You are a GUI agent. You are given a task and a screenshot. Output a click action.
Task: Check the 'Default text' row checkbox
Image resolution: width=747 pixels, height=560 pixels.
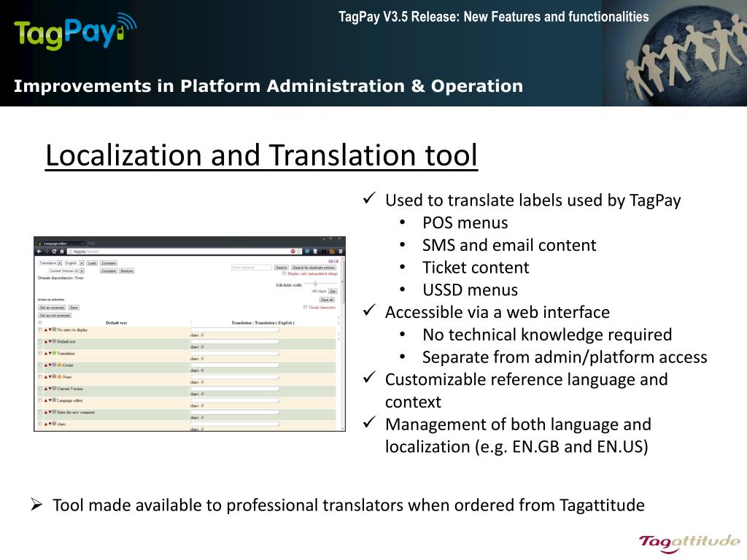point(40,341)
